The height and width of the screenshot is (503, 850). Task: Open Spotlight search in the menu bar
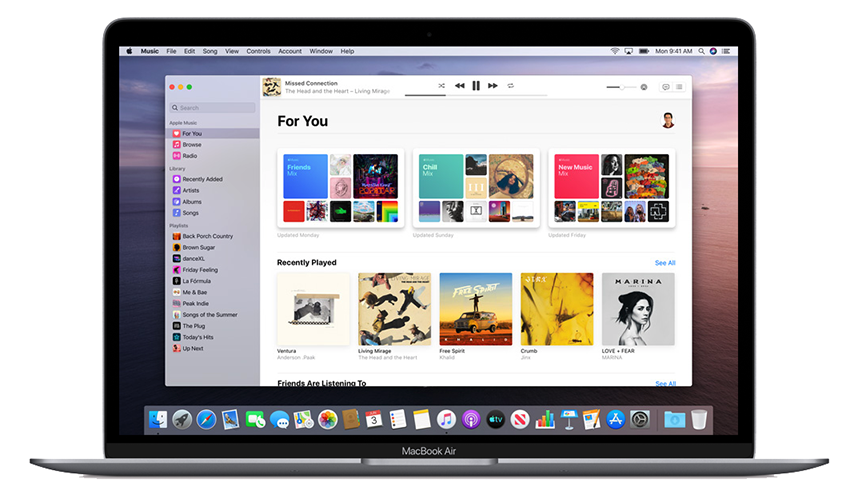point(701,51)
